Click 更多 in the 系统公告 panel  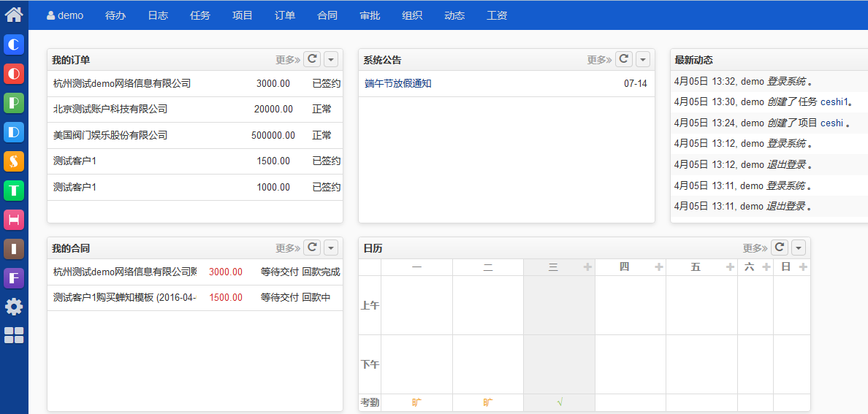coord(599,60)
